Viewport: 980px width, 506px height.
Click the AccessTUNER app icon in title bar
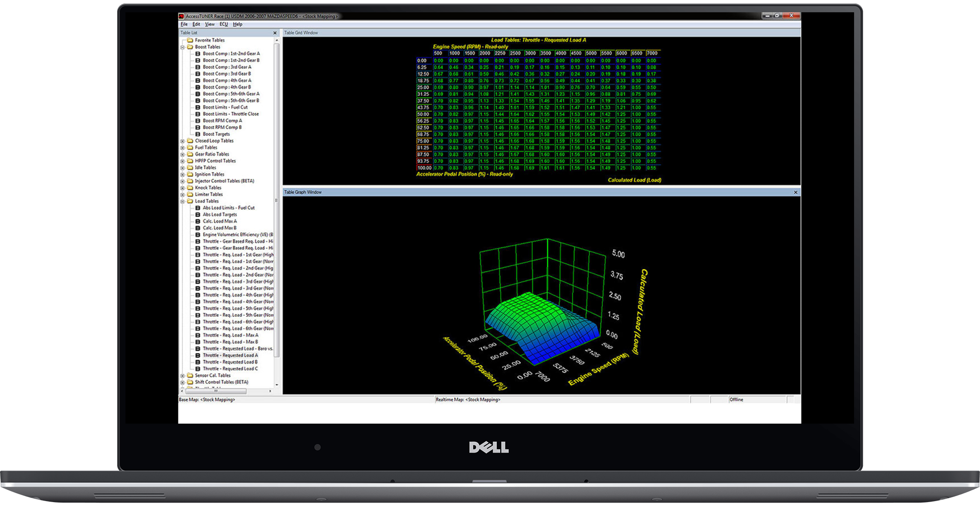[x=181, y=16]
